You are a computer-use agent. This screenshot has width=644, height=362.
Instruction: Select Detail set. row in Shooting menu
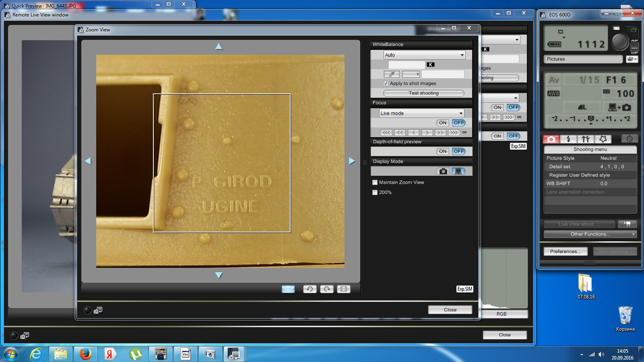pos(590,166)
